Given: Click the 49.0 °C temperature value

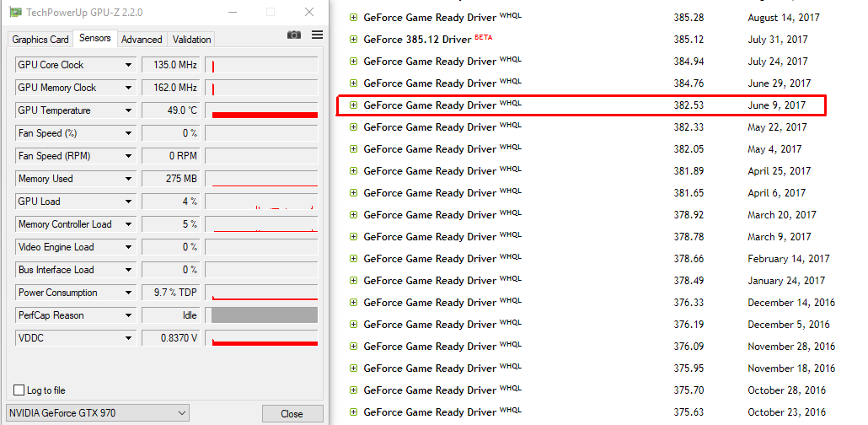Looking at the screenshot, I should (x=169, y=110).
